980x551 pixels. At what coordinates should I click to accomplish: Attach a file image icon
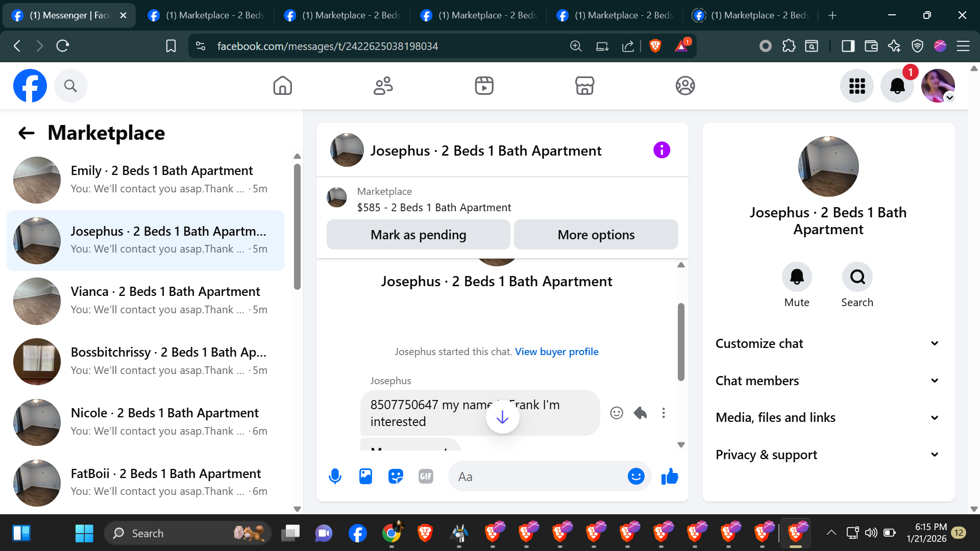pyautogui.click(x=365, y=477)
